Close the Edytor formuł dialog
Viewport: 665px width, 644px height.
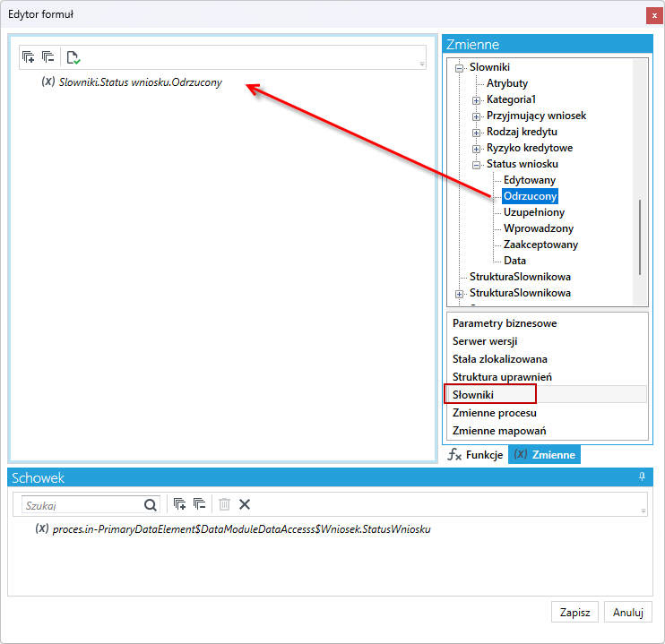(x=654, y=15)
